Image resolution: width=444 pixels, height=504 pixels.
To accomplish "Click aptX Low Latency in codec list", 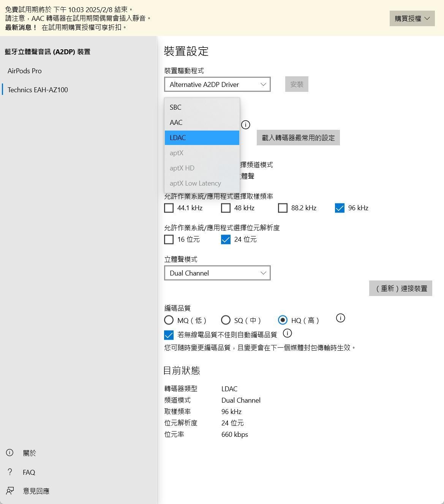I will [x=202, y=183].
